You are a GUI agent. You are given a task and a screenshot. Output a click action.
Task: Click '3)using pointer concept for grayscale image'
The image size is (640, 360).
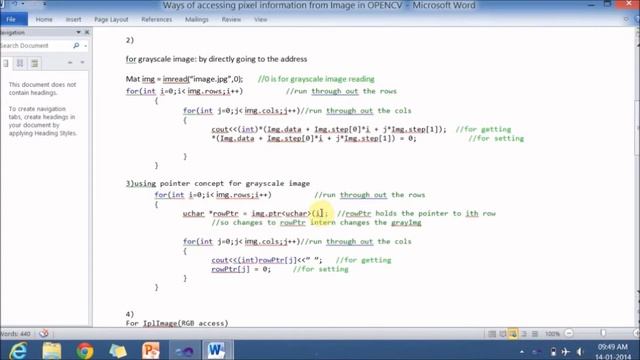[x=218, y=183]
